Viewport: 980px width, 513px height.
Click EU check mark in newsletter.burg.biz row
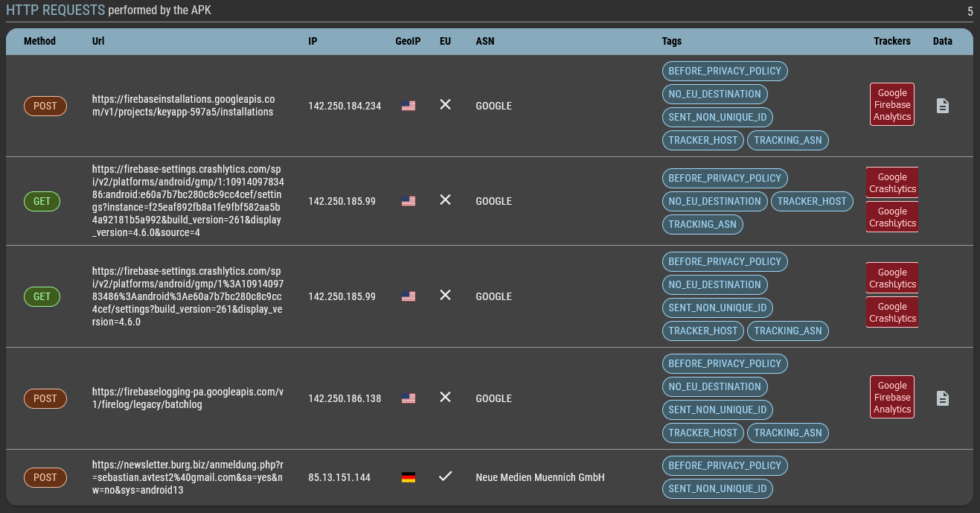coord(445,477)
